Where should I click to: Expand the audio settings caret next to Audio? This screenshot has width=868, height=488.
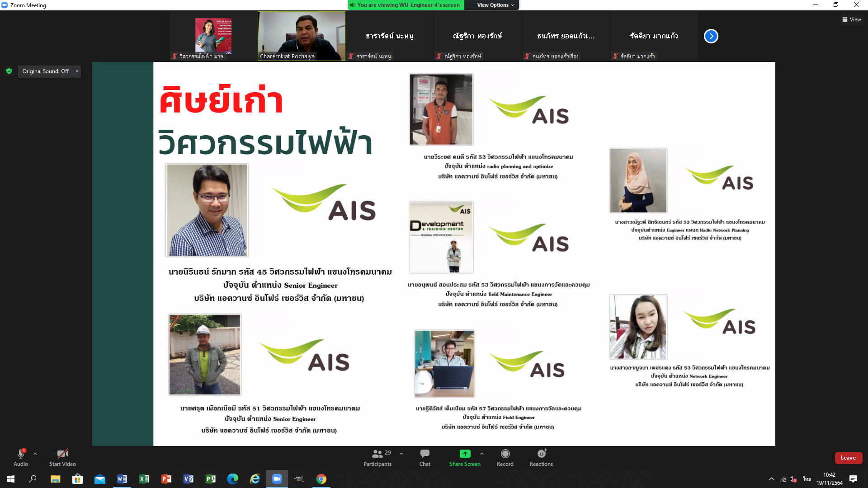(x=35, y=454)
